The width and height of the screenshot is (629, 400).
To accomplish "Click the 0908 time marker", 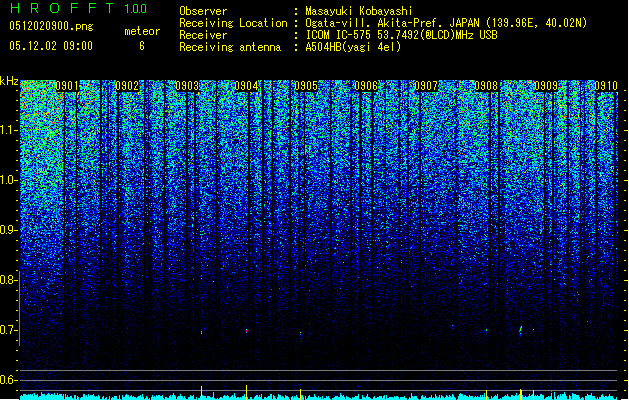I will click(x=486, y=86).
